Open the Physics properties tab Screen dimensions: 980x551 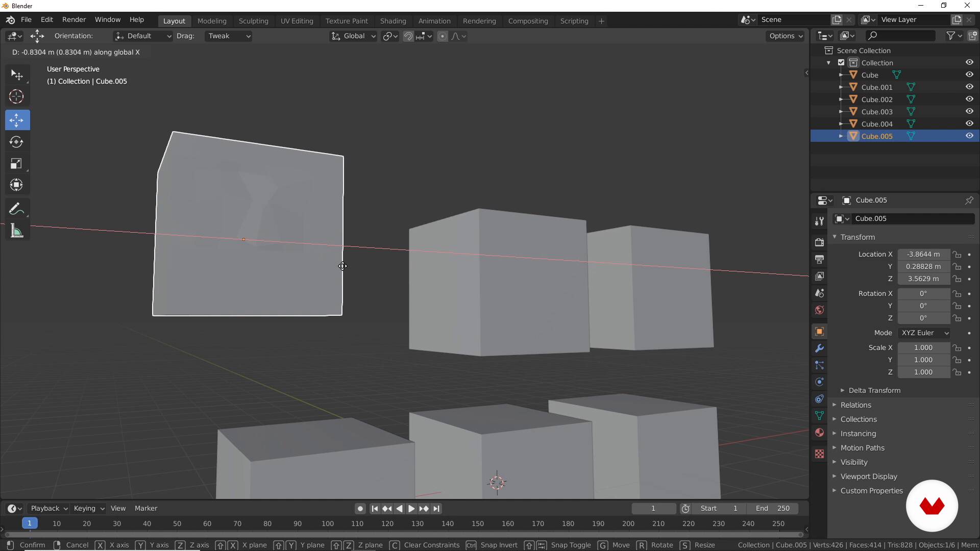[x=819, y=382]
